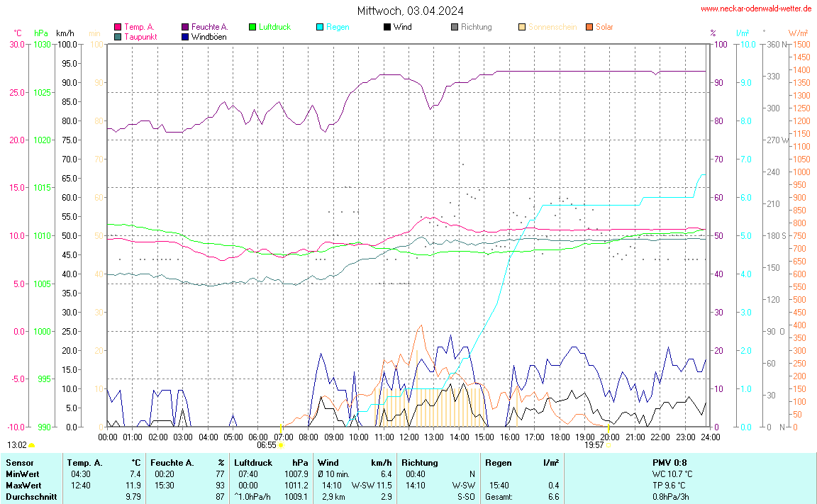Click the 12:00 label on time axis

(x=409, y=437)
